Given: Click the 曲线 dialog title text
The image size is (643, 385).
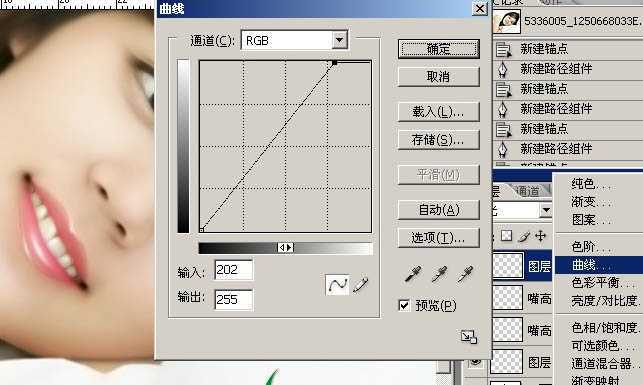Looking at the screenshot, I should [x=172, y=9].
